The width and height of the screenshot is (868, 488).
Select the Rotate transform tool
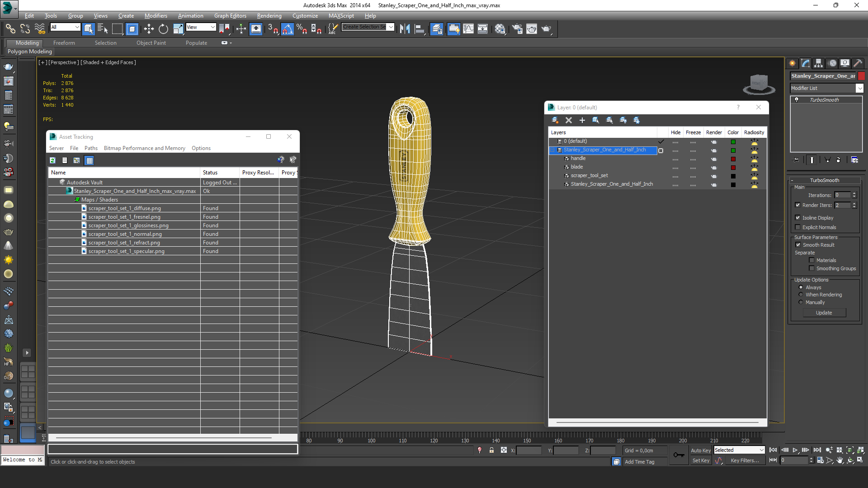coord(163,29)
